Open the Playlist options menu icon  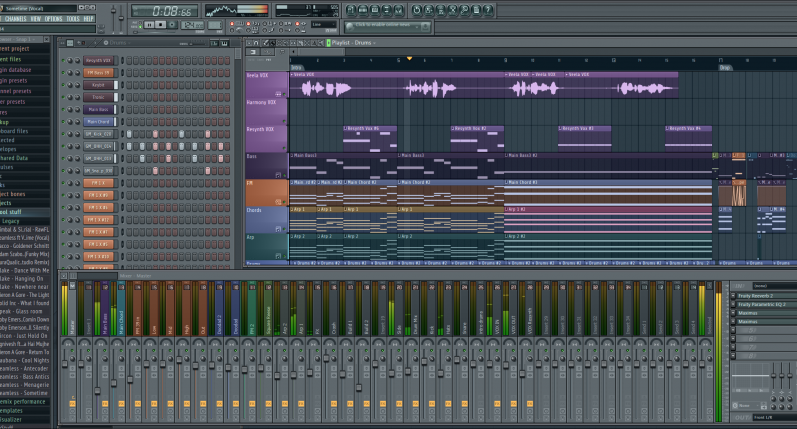249,43
